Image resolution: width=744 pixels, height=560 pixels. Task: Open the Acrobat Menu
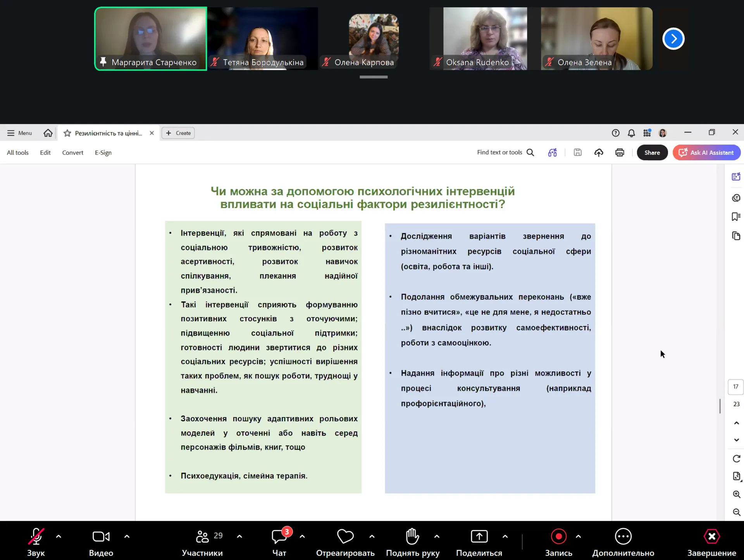(x=19, y=133)
